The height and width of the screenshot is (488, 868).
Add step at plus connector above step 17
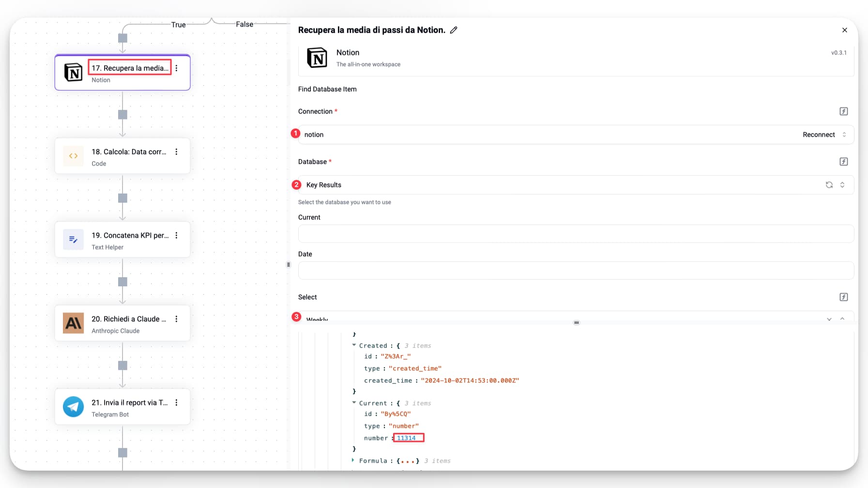click(x=122, y=38)
